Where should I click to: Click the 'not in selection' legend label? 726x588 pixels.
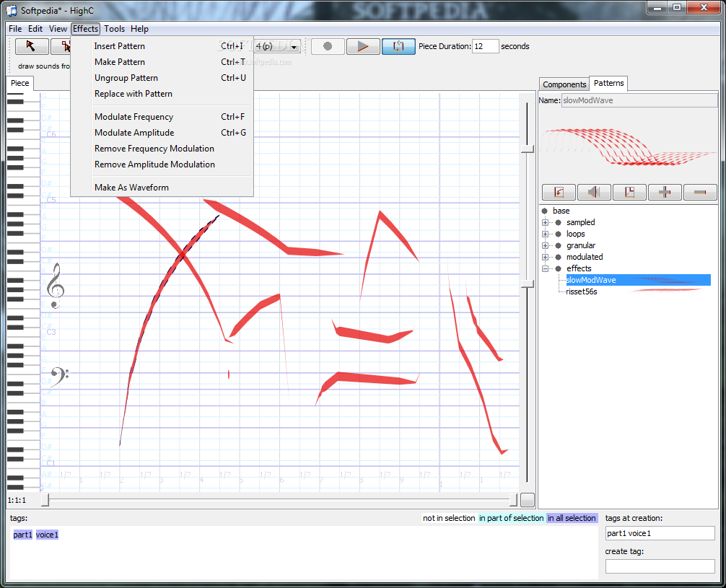449,518
